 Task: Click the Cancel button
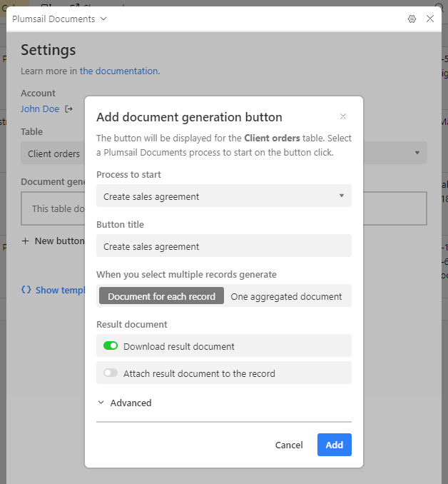[x=289, y=445]
